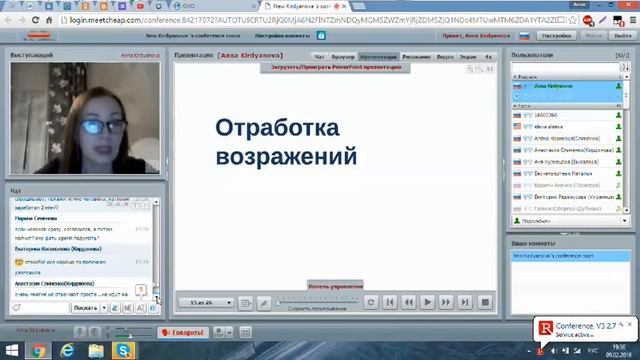Open dropdown arrow next to Послать
The image size is (640, 360).
coord(104,308)
